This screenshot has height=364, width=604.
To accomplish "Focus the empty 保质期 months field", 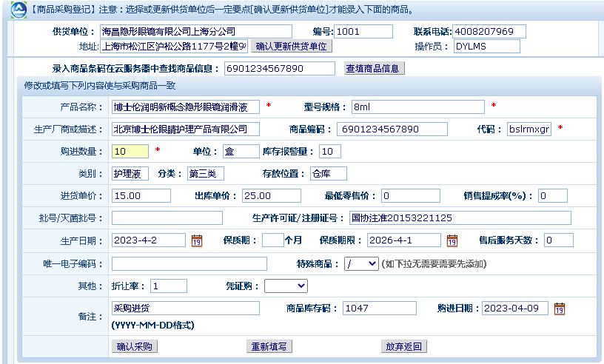I will point(273,240).
